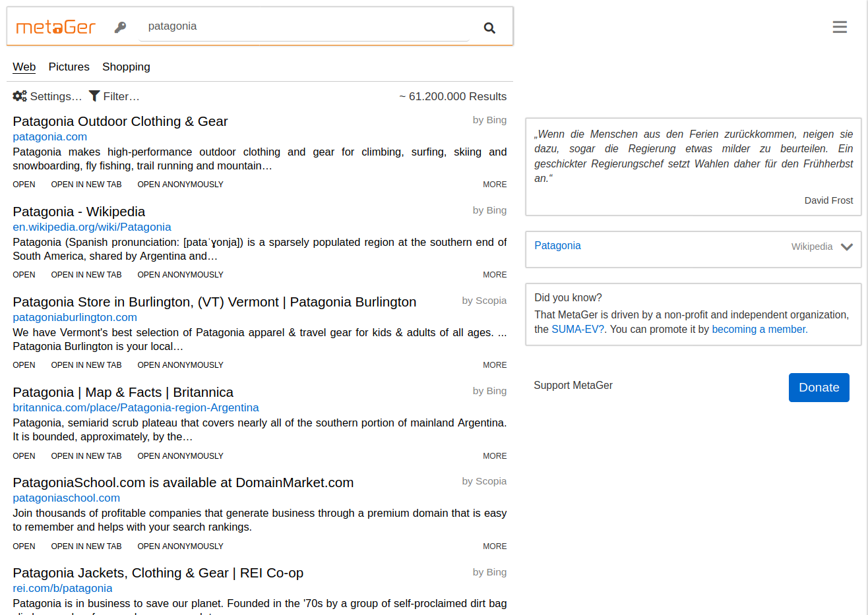Click the Settings gears icon
Viewport: 868px width, 615px height.
point(20,96)
